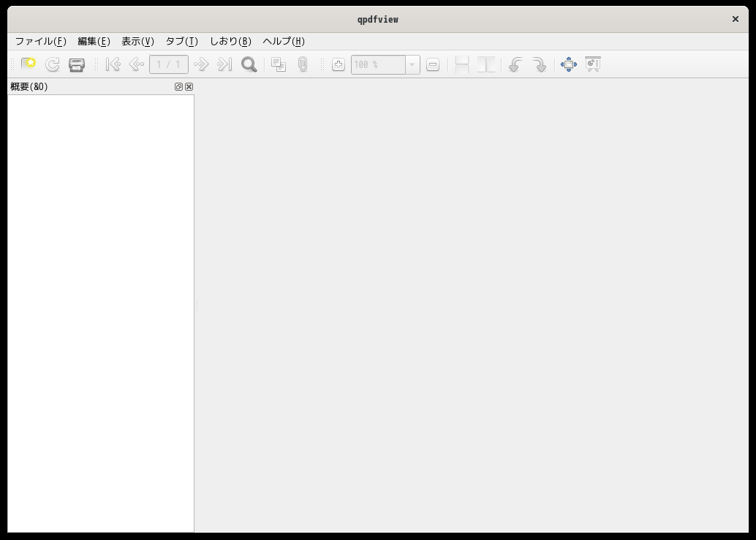756x540 pixels.
Task: Toggle fullscreen with the blue arrows icon
Action: 569,64
